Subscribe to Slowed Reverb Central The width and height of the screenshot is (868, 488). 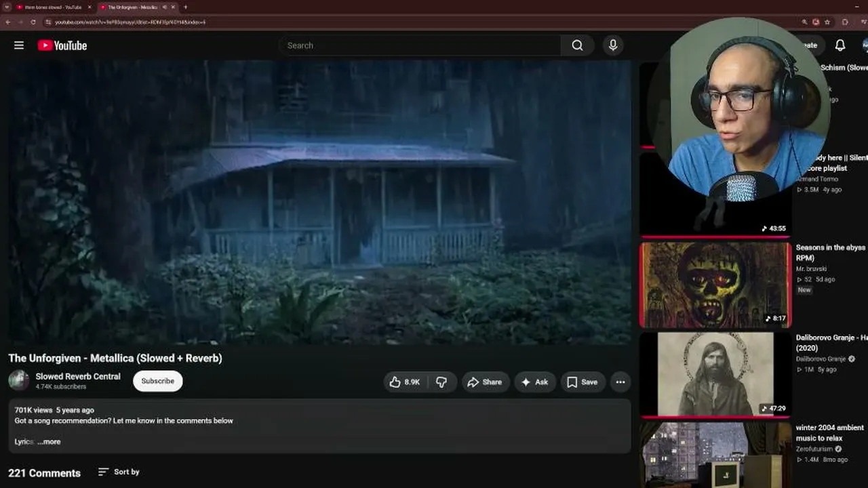click(x=158, y=381)
